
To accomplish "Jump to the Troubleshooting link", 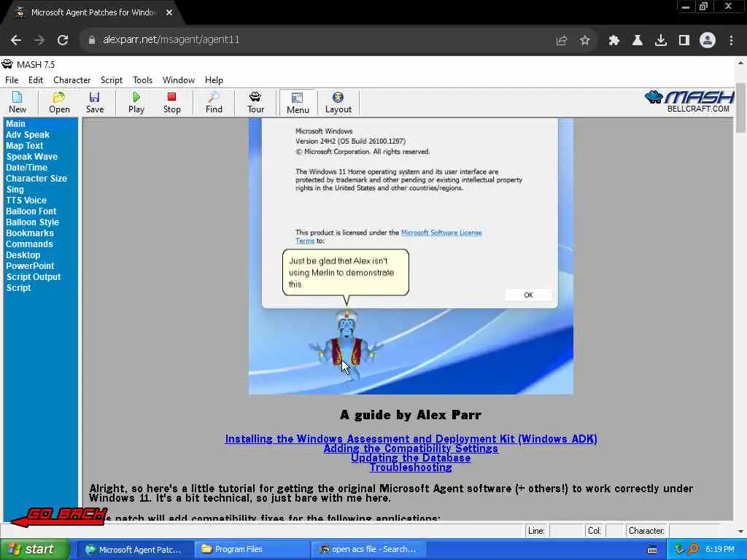I will coord(411,467).
